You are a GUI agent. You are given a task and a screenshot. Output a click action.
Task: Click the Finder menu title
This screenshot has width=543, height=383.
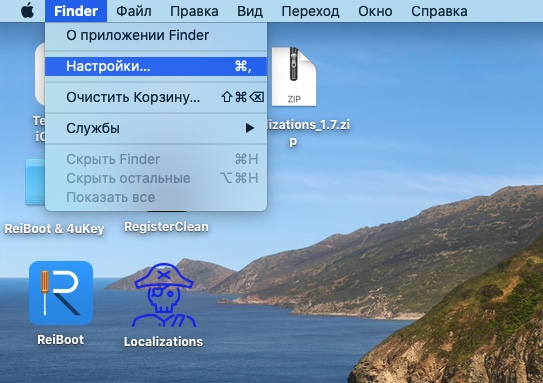76,11
